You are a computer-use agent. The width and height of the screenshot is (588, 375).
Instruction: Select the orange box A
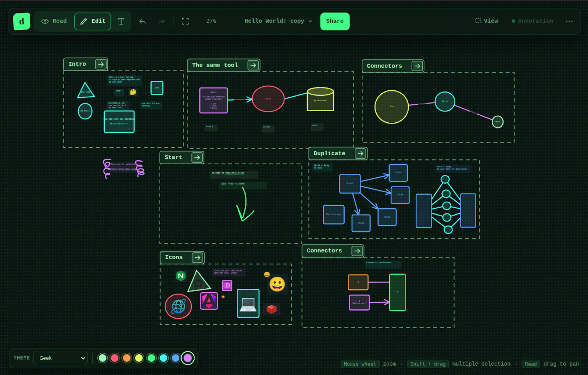click(x=358, y=282)
